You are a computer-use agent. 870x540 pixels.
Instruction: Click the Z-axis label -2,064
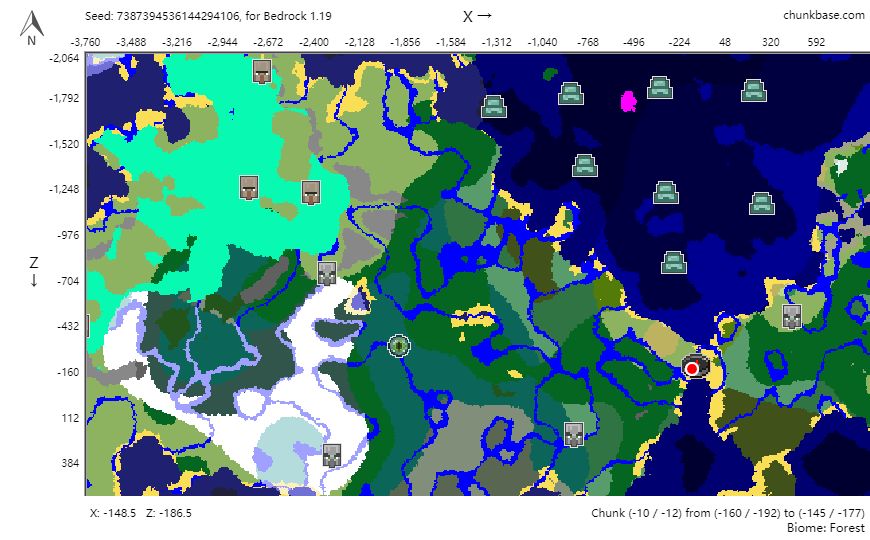point(64,58)
